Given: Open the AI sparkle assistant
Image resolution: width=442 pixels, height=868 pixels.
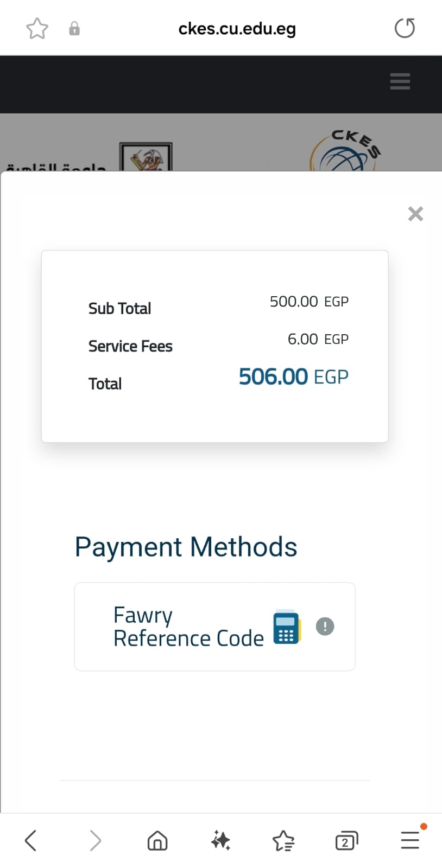Looking at the screenshot, I should coord(220,840).
